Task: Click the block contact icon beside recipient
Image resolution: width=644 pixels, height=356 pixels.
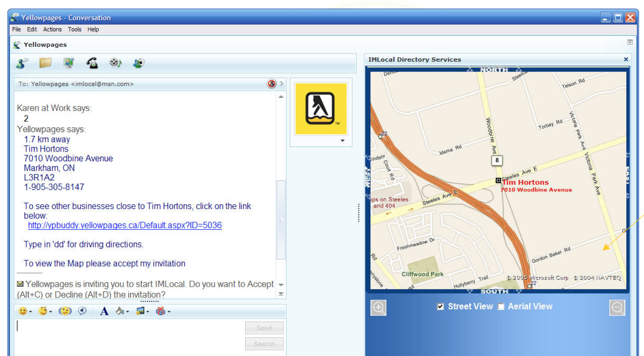Action: [x=271, y=84]
